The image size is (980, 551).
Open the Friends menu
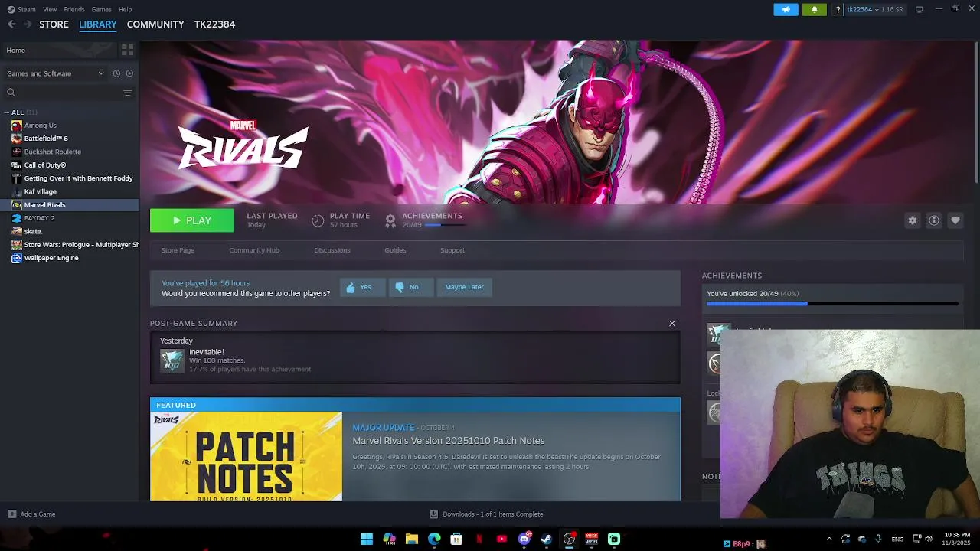point(74,9)
